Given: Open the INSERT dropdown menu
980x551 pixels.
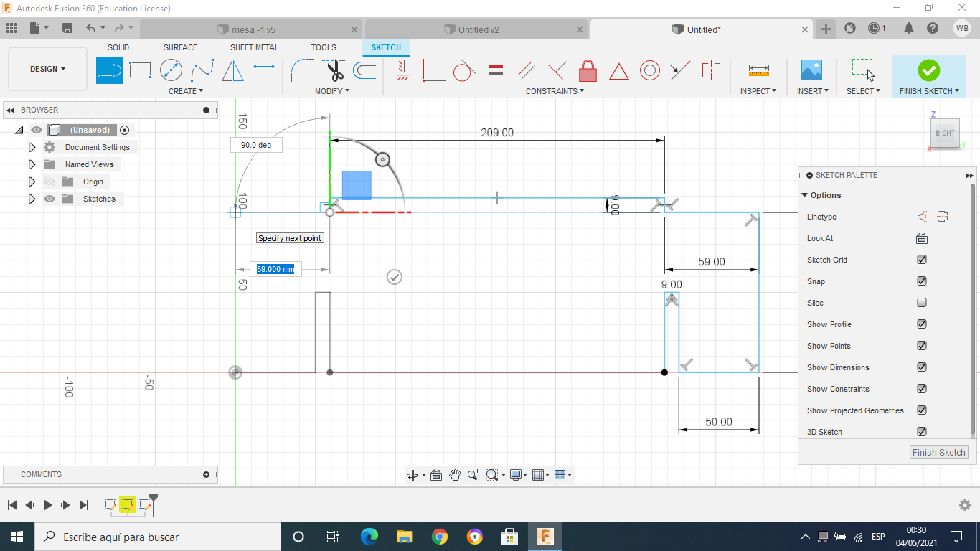Looking at the screenshot, I should pyautogui.click(x=813, y=91).
